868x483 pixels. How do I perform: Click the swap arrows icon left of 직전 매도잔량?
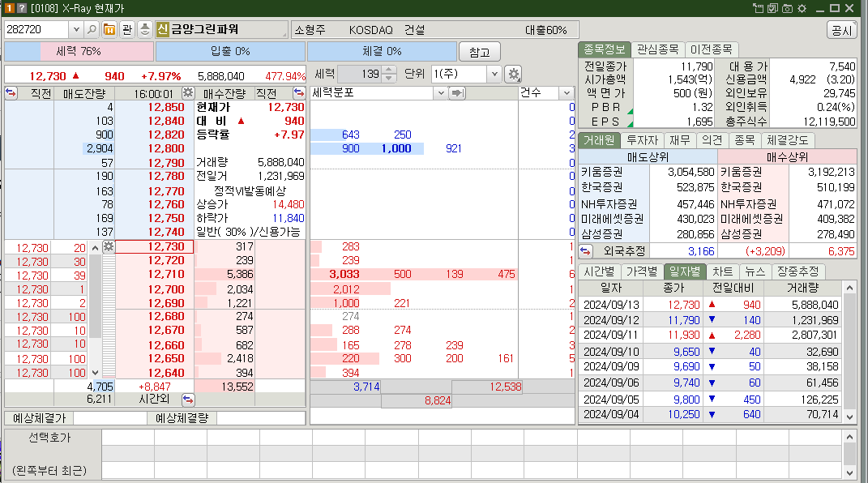tap(11, 93)
